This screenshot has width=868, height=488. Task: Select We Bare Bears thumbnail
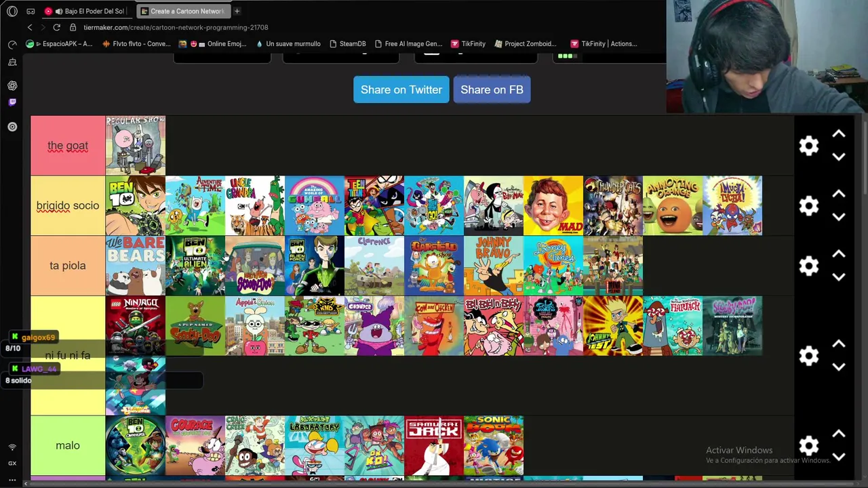(136, 266)
